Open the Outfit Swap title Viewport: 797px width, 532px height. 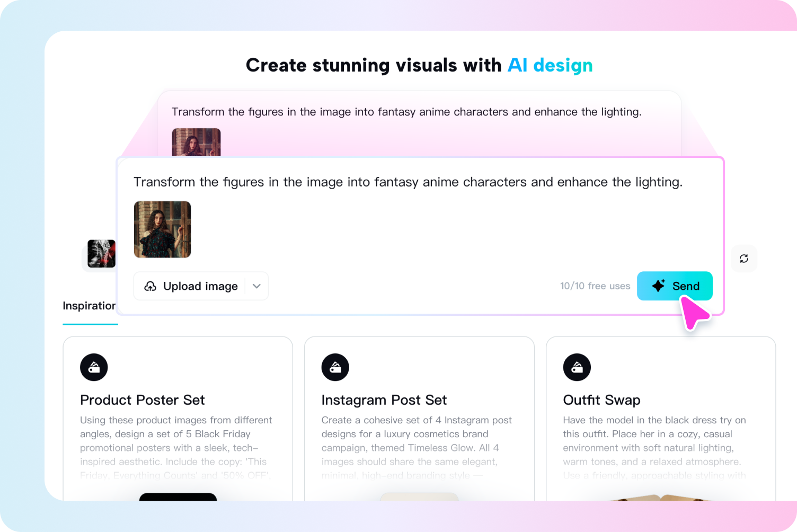601,400
